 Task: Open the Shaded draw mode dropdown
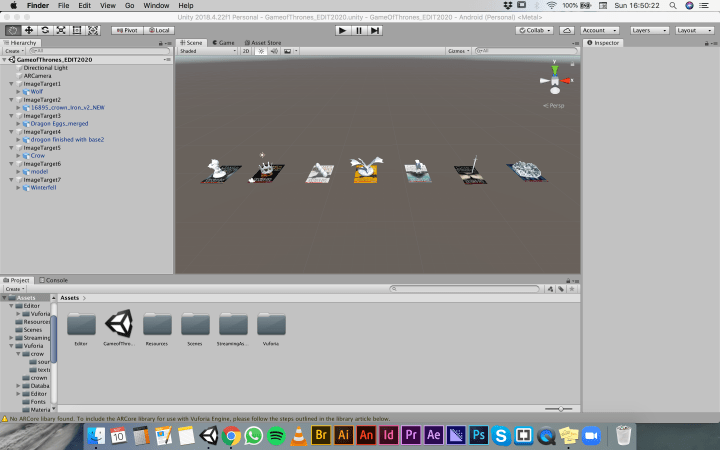[208, 51]
